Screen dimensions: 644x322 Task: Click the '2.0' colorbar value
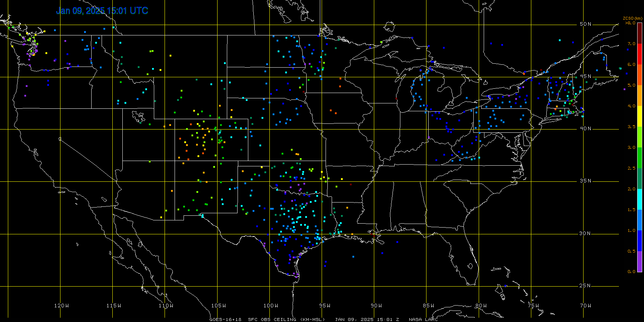pos(631,189)
